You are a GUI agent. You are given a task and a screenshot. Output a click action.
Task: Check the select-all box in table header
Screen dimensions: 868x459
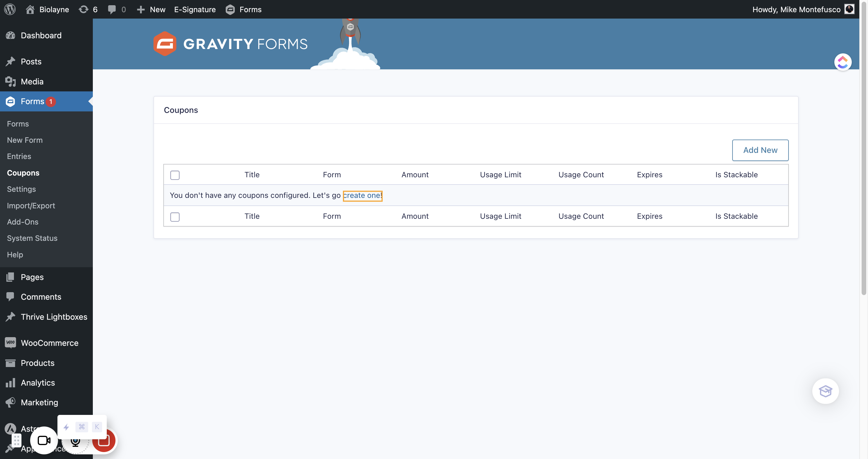click(x=175, y=175)
